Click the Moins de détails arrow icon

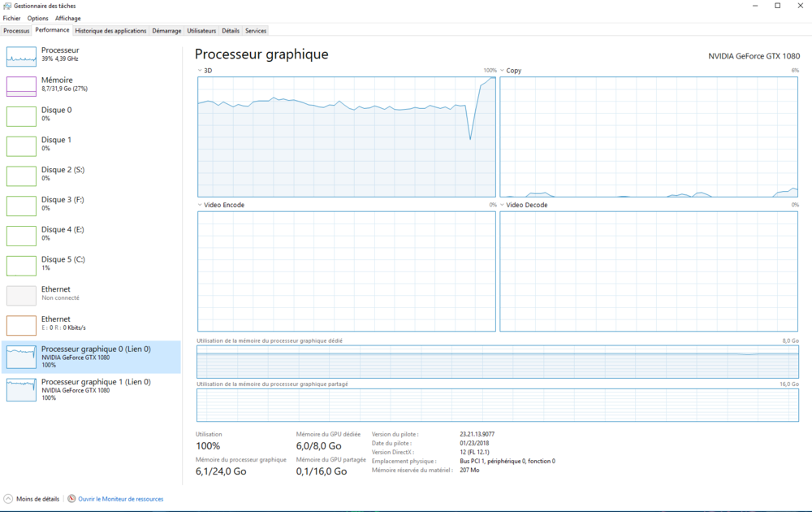[8, 499]
